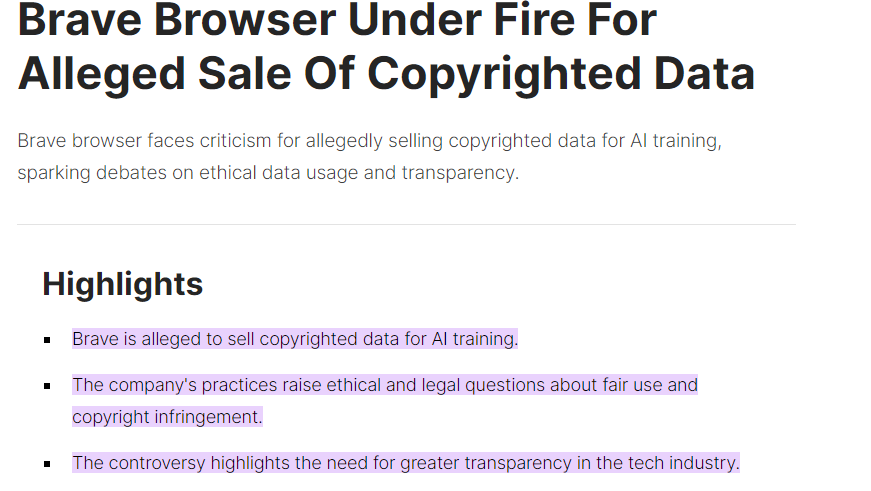Click the horizontal divider below the subtitle
Screen dimensions: 871x491
[x=407, y=224]
